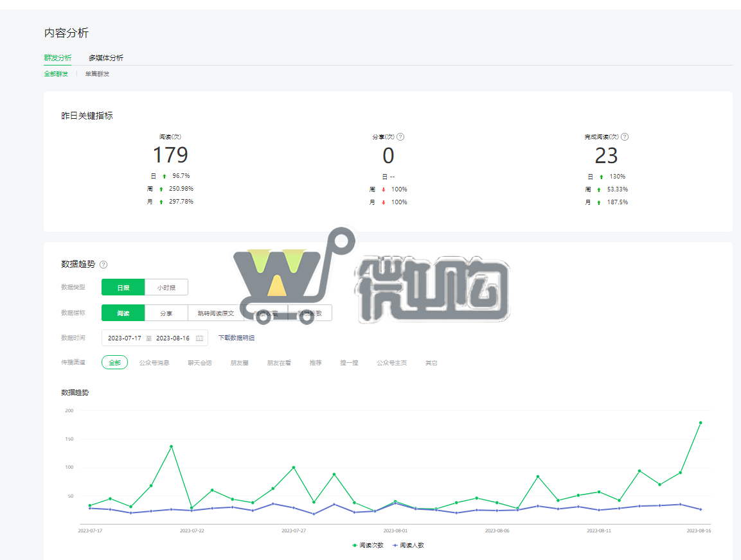The width and height of the screenshot is (741, 560).
Task: Select 小时报 data type
Action: pos(166,288)
